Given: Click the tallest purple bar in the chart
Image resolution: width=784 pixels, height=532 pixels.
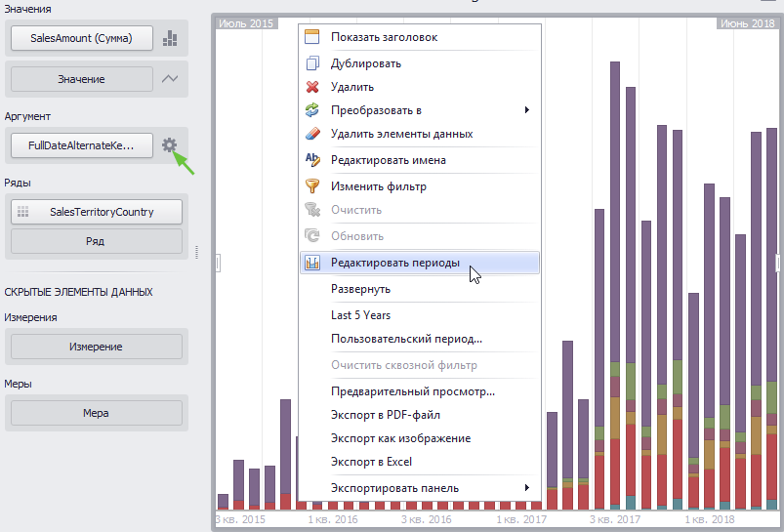Looking at the screenshot, I should pos(614,212).
